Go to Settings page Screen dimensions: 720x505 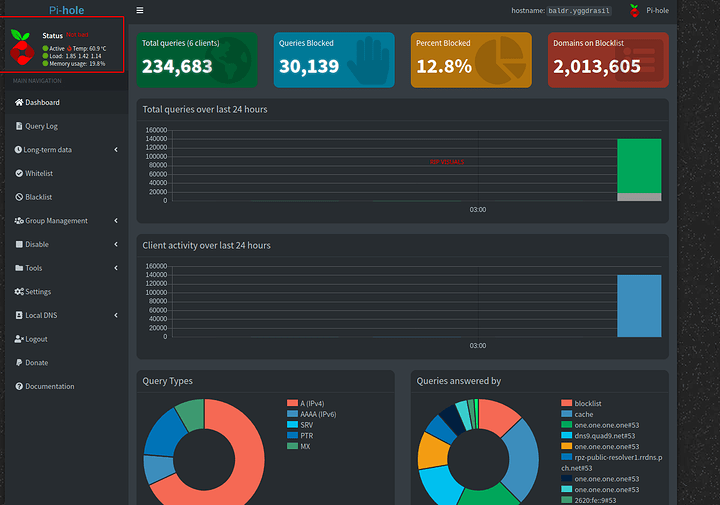click(37, 291)
